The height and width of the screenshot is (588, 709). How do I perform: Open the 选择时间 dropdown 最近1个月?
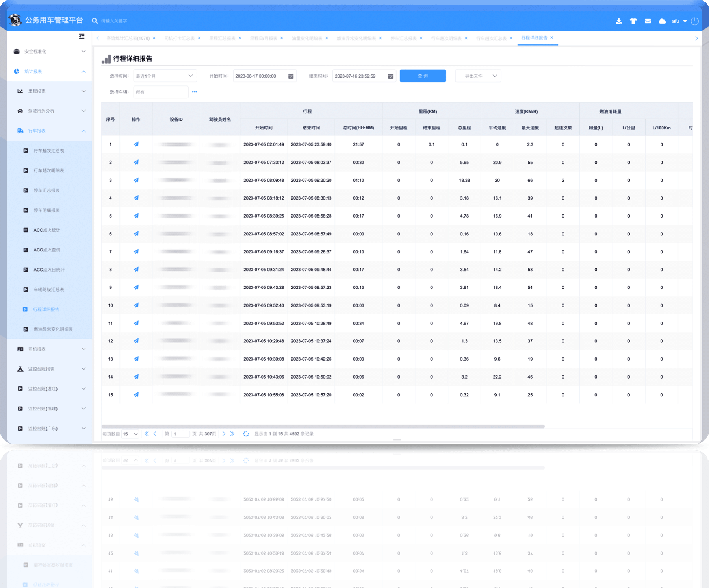[x=165, y=76]
